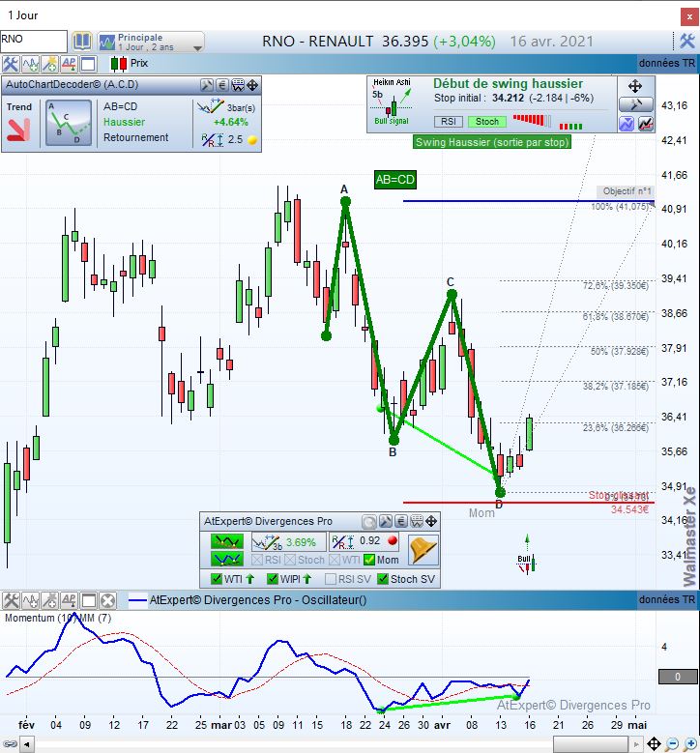
Task: Click the Swing Haussier (sortie par stop) label
Action: point(492,142)
